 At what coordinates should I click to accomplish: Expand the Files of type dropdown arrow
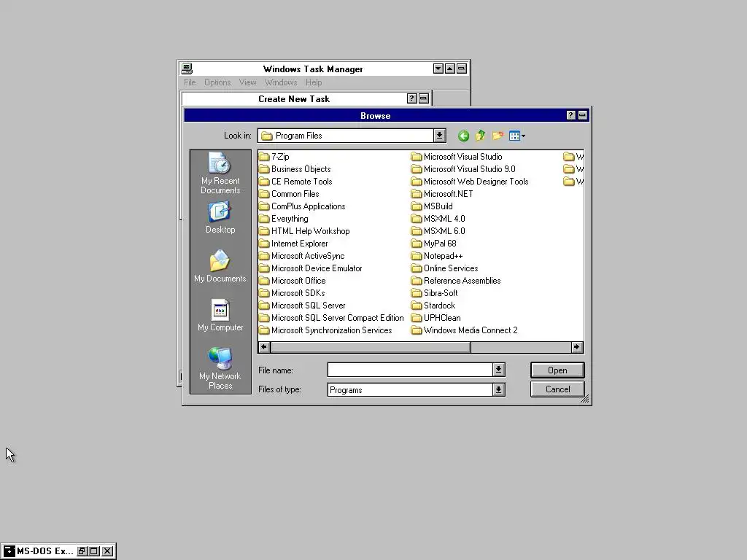pos(498,389)
